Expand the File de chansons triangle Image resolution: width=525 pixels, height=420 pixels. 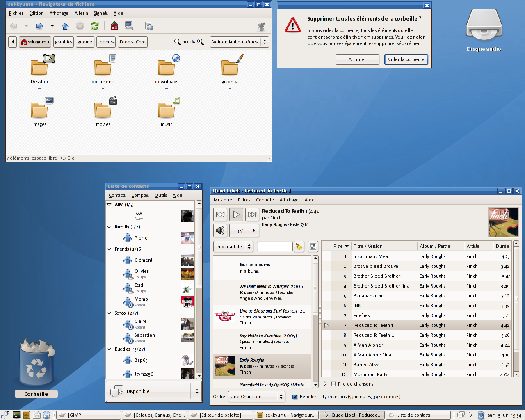(325, 384)
